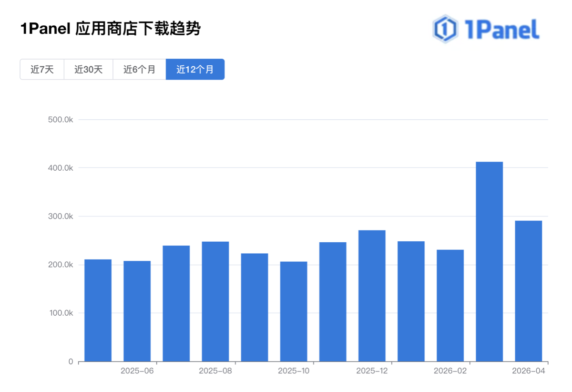The width and height of the screenshot is (572, 392).
Task: Click the 300.0k axis label
Action: coord(61,216)
